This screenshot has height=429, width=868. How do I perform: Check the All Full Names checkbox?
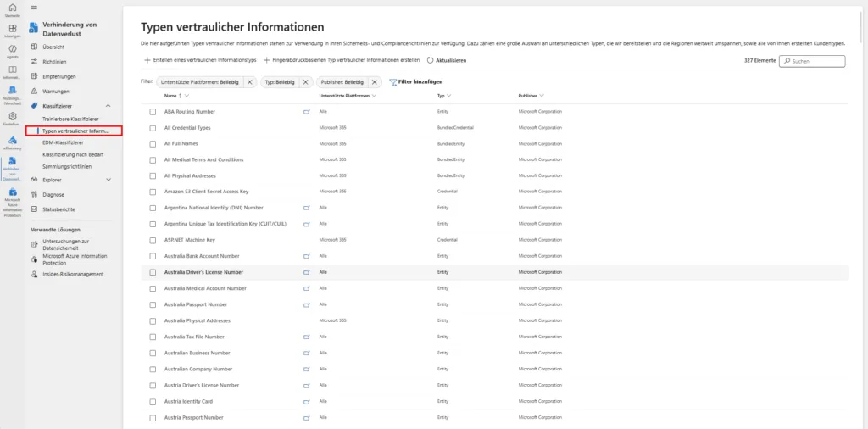[x=153, y=144]
